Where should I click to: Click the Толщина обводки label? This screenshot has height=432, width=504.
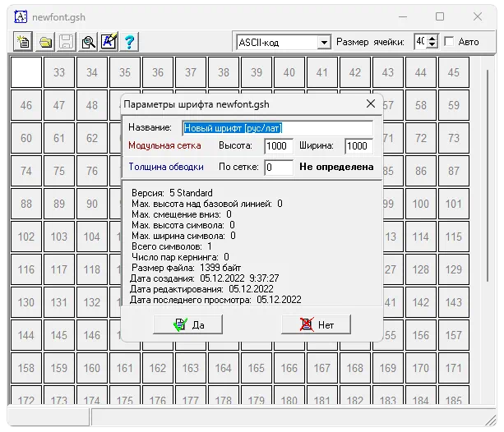coord(166,167)
